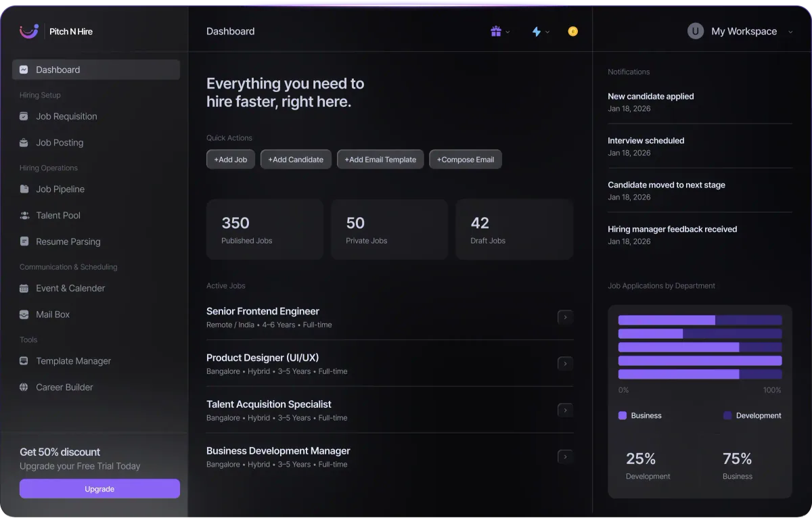Open the 350 Published Jobs card
Image resolution: width=812 pixels, height=518 pixels.
(265, 229)
